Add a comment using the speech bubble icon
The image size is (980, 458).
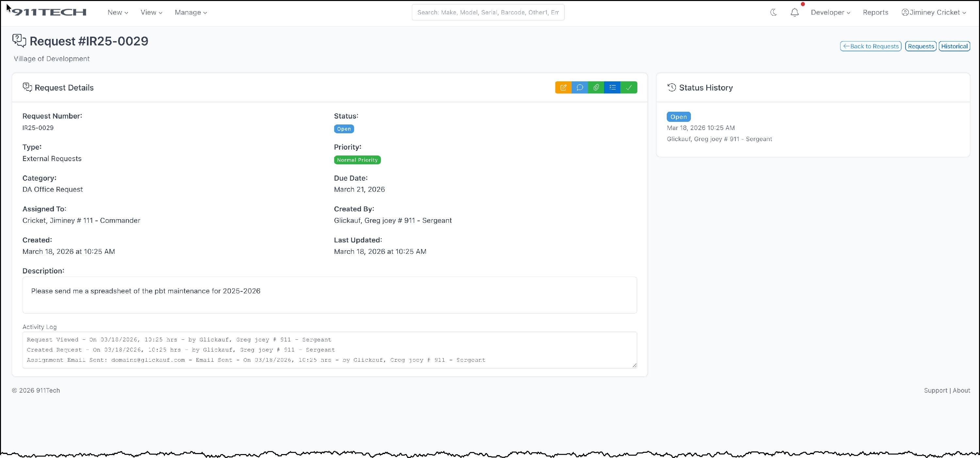point(580,88)
